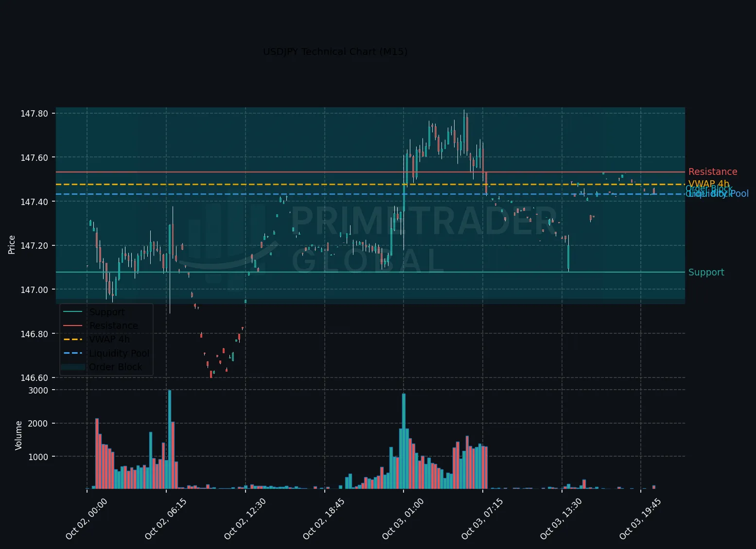Screen dimensions: 756x549
Task: Click the 3000 volume axis tick label
Action: pyautogui.click(x=38, y=390)
